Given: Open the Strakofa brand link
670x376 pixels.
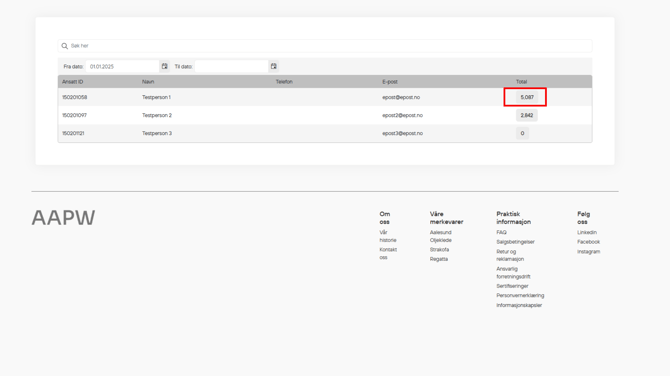Looking at the screenshot, I should [x=439, y=250].
